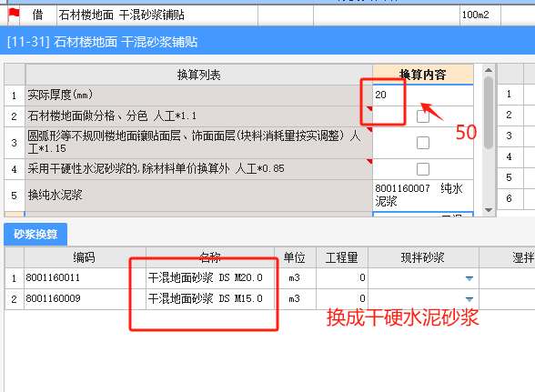
Task: Click the 100m2 unit cell in top row
Action: (x=480, y=15)
